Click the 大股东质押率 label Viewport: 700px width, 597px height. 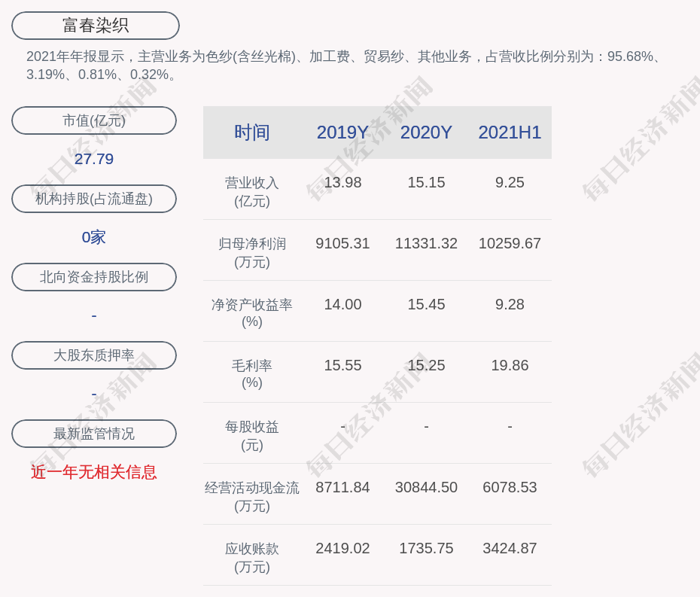[x=94, y=355]
